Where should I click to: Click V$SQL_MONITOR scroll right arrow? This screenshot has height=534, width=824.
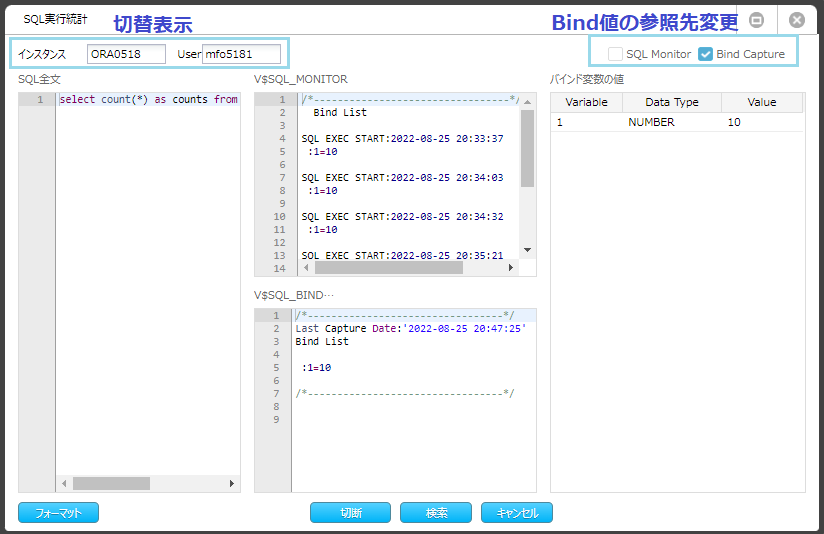[511, 268]
